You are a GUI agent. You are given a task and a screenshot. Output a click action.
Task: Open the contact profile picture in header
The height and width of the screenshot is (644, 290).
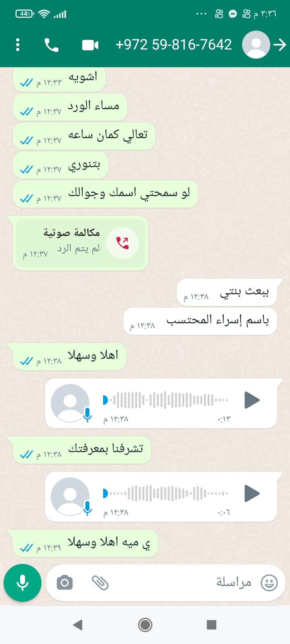coord(256,45)
